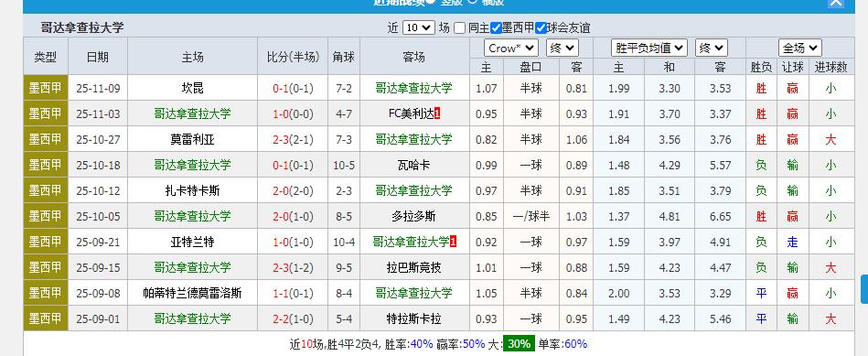Viewport: 868px width, 356px height.
Task: Open the 终 dropdown beside 胜平负均值
Action: (x=712, y=49)
